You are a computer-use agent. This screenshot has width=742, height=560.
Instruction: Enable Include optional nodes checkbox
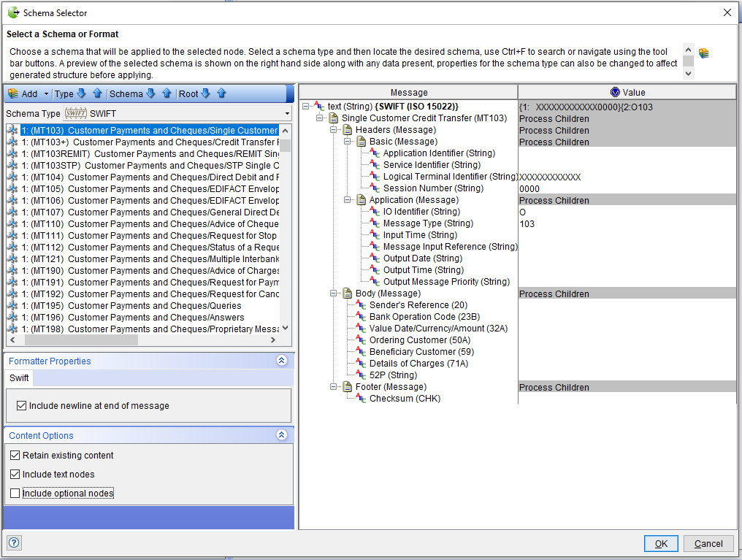15,494
